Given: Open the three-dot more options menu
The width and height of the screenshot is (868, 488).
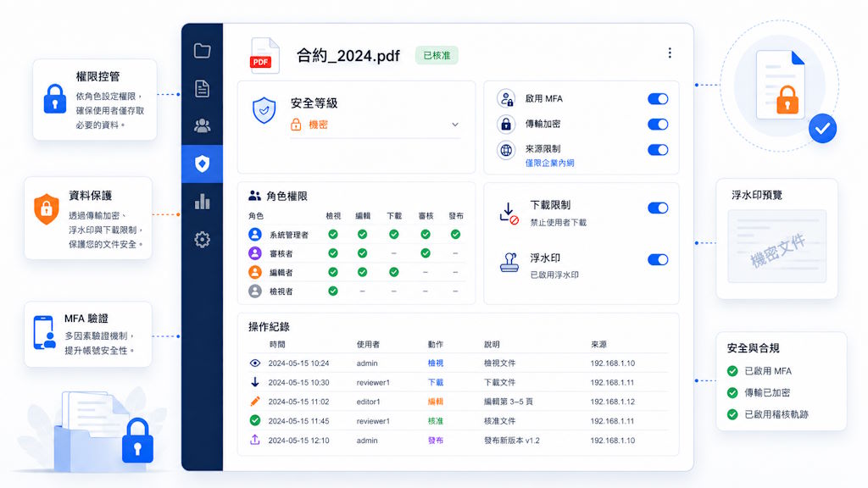Looking at the screenshot, I should click(670, 53).
